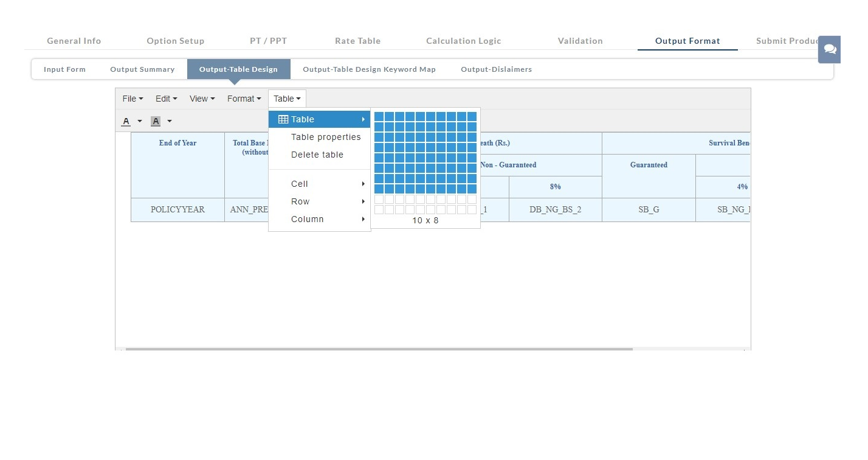Viewport: 868px width, 460px height.
Task: Open the Format menu
Action: [x=244, y=99]
